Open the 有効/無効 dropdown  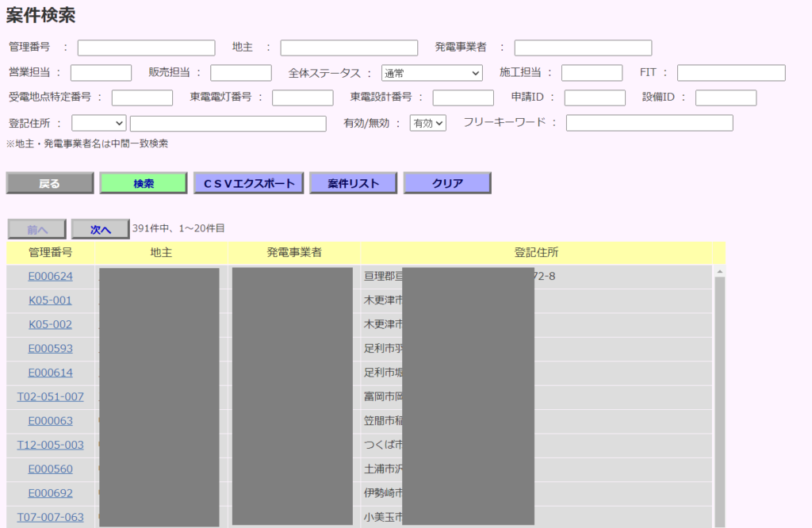pos(428,123)
